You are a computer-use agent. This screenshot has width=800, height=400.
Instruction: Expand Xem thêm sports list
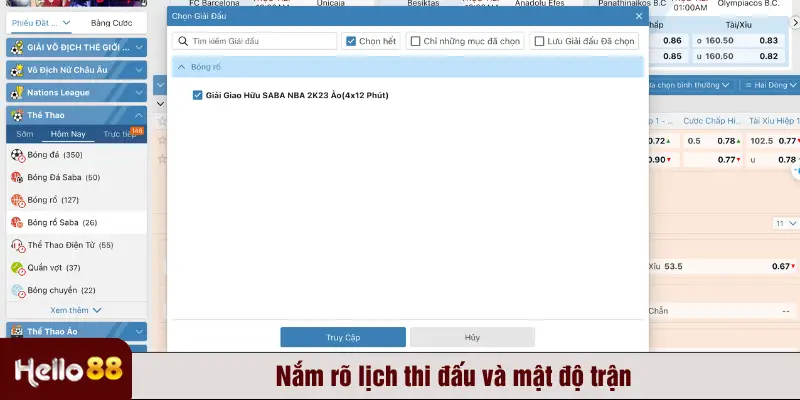[x=76, y=310]
